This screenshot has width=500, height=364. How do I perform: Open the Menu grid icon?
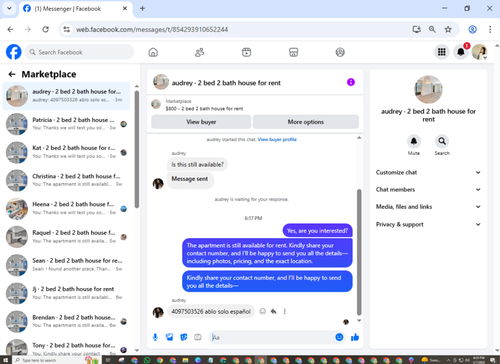pyautogui.click(x=442, y=52)
